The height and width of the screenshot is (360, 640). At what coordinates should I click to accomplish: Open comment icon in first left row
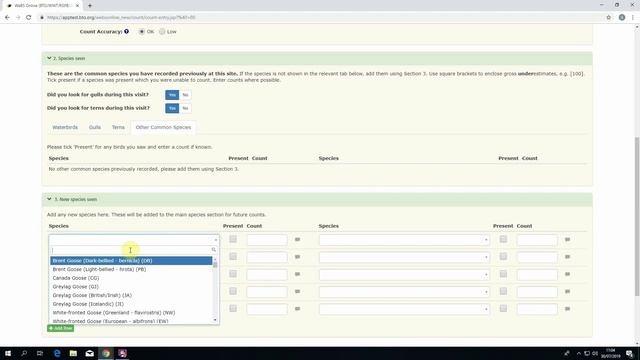click(298, 240)
